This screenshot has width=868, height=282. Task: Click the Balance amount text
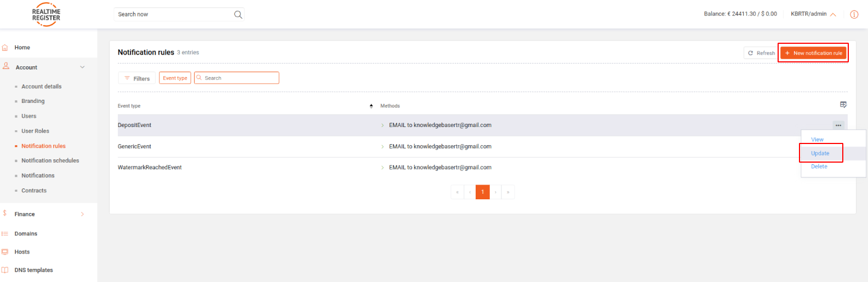pyautogui.click(x=740, y=14)
